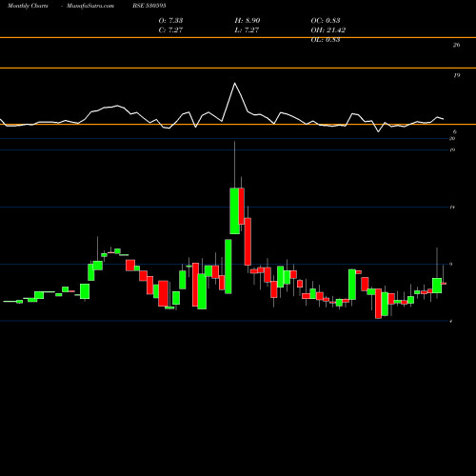Click the highest spike of the white indicator line
This screenshot has height=476, width=476.
point(235,83)
